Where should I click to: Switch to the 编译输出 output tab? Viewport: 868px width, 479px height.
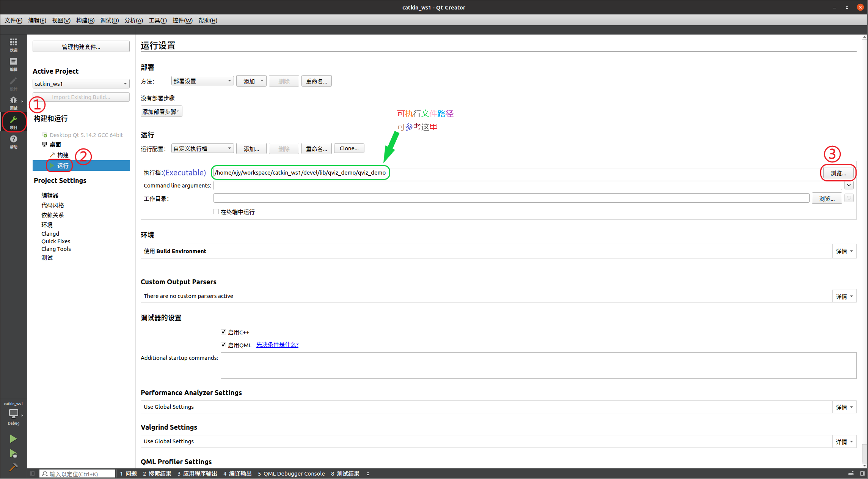click(x=237, y=473)
